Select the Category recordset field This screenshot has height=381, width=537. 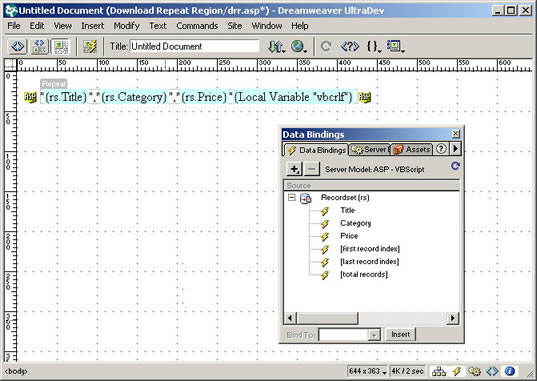355,223
